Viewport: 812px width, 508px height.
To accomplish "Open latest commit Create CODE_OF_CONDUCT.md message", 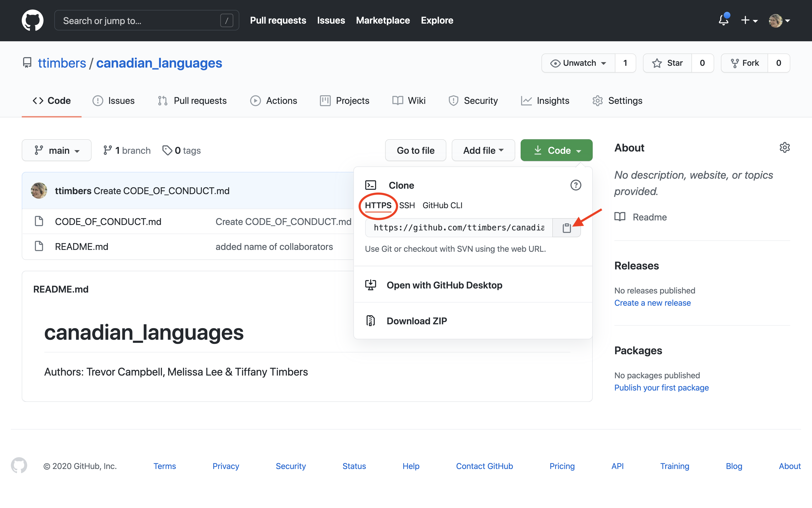I will point(162,191).
